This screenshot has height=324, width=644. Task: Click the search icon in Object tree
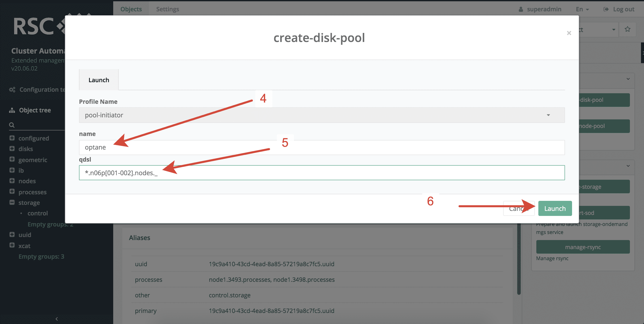(x=12, y=125)
